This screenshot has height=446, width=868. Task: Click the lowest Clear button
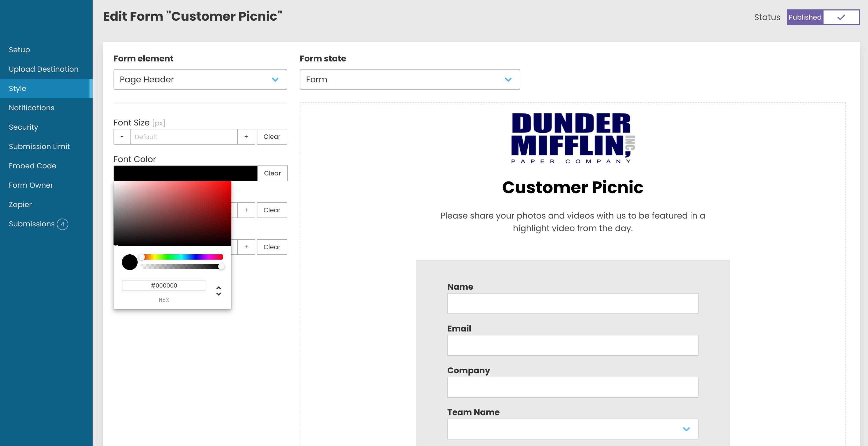click(x=272, y=247)
